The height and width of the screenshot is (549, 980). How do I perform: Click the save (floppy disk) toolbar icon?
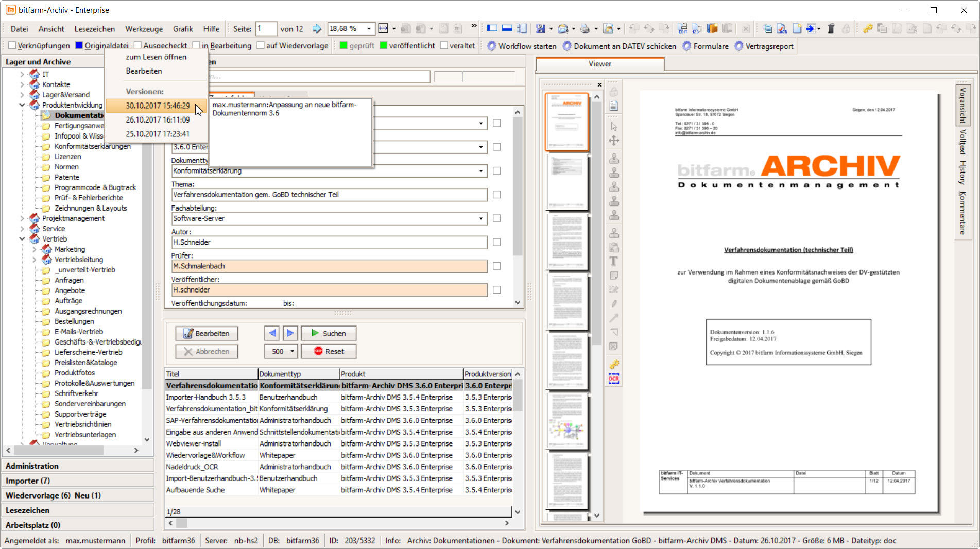click(x=540, y=29)
